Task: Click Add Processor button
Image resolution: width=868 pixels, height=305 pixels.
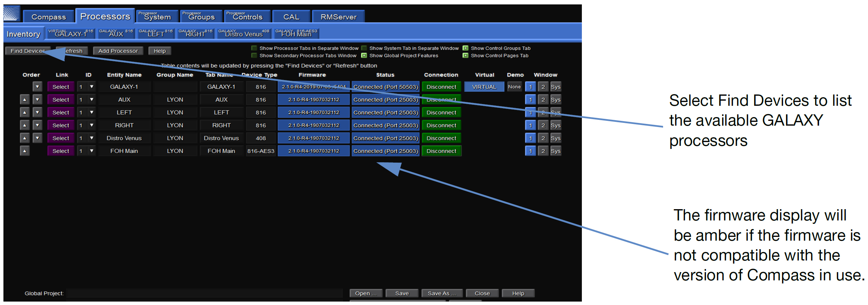Action: tap(118, 51)
